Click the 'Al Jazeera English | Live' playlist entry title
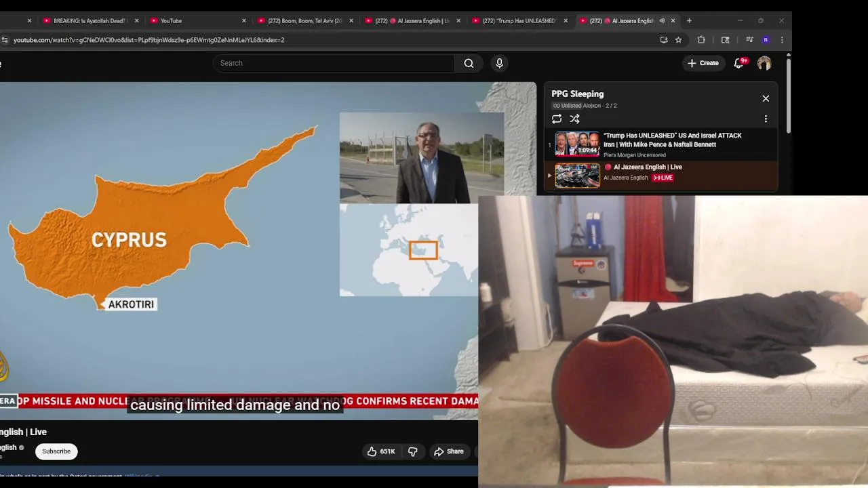 coord(643,167)
